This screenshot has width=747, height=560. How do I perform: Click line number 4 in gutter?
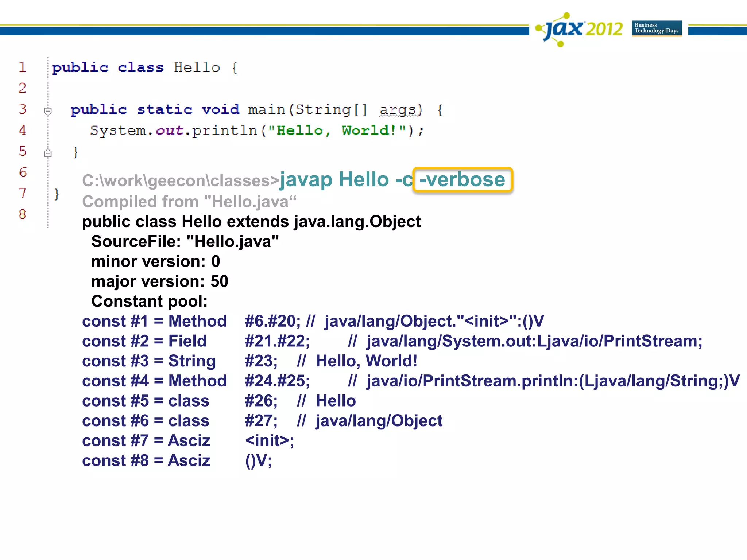23,130
